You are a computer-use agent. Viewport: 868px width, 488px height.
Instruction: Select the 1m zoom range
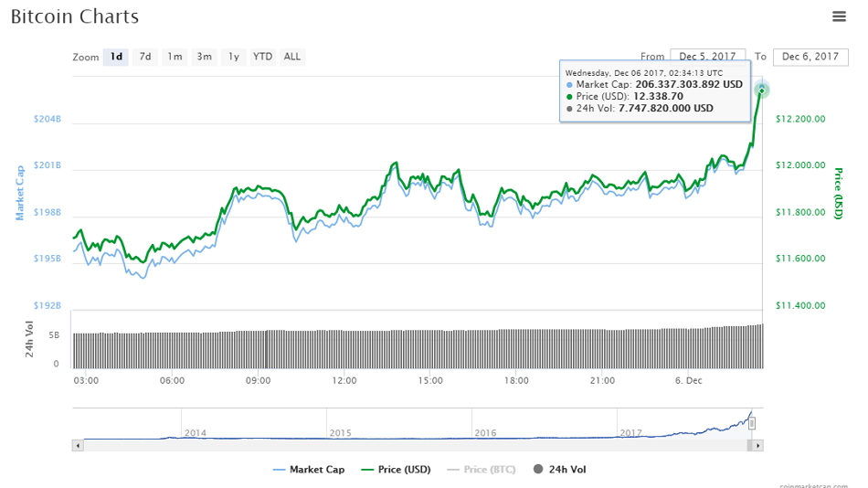(x=175, y=57)
